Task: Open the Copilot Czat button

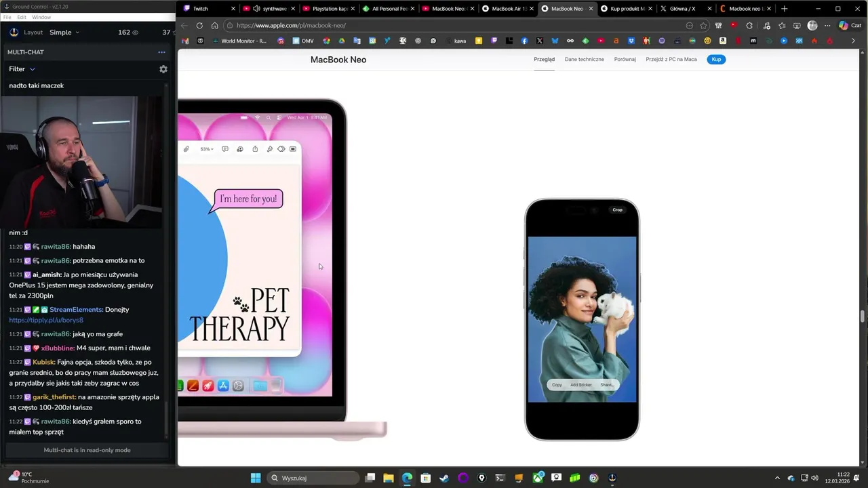Action: (x=850, y=26)
